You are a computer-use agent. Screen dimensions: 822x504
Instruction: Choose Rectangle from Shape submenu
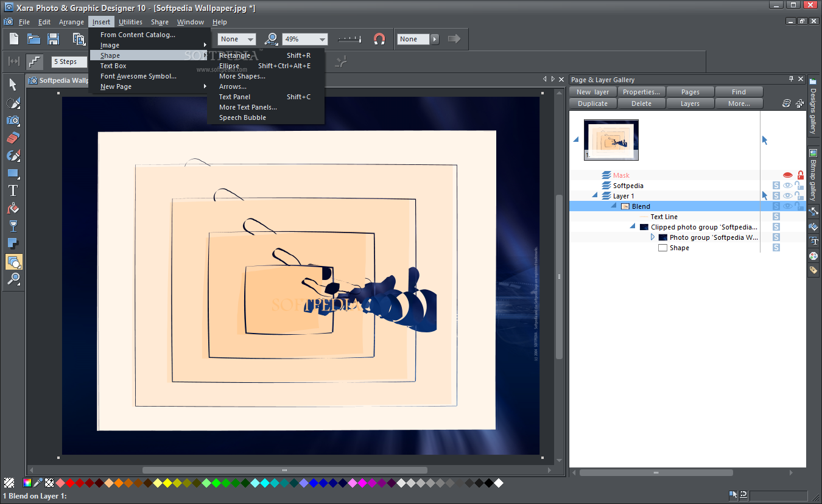point(265,55)
